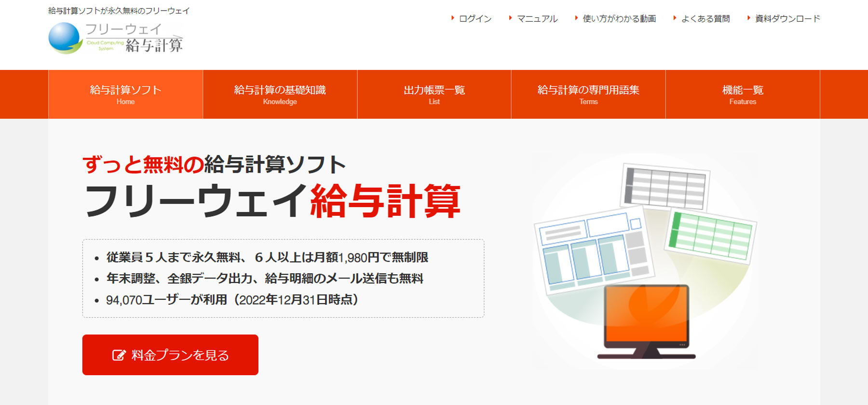Open the マニュアル link
Image resolution: width=868 pixels, height=405 pixels.
pos(537,18)
